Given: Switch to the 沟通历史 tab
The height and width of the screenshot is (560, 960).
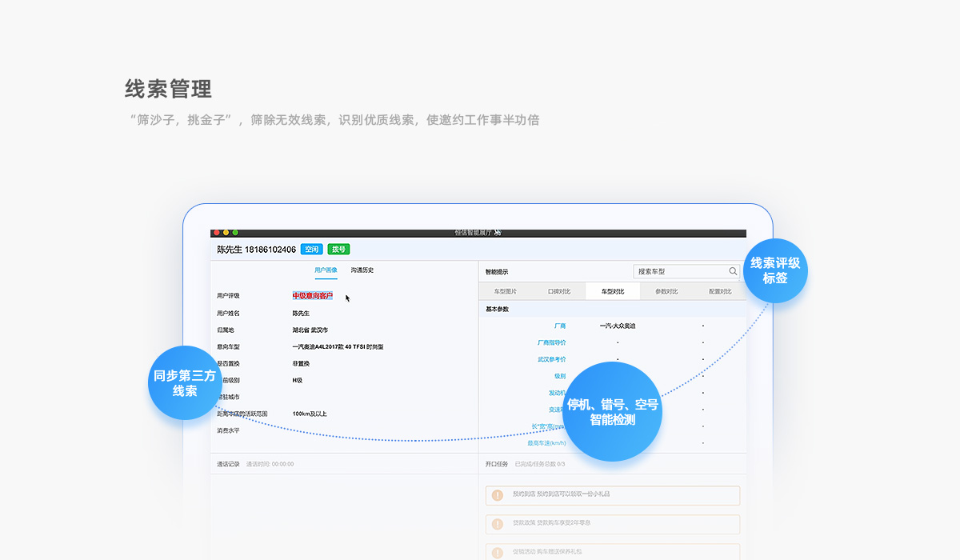Looking at the screenshot, I should tap(362, 270).
